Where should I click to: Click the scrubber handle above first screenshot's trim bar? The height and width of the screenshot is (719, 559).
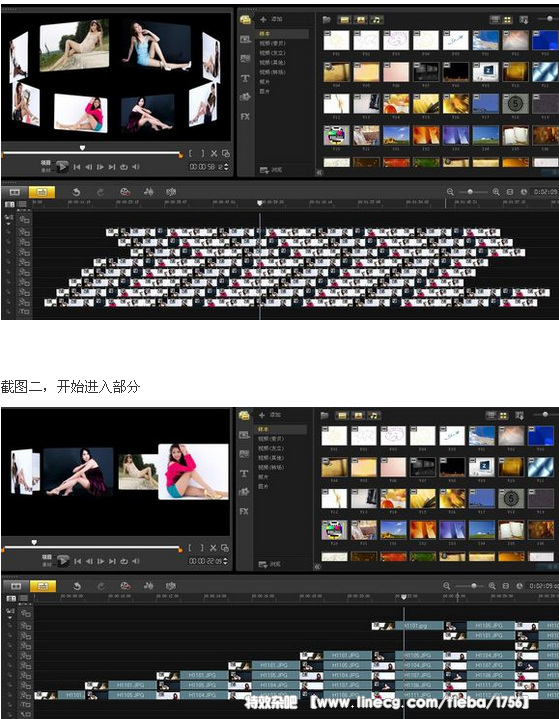point(83,148)
